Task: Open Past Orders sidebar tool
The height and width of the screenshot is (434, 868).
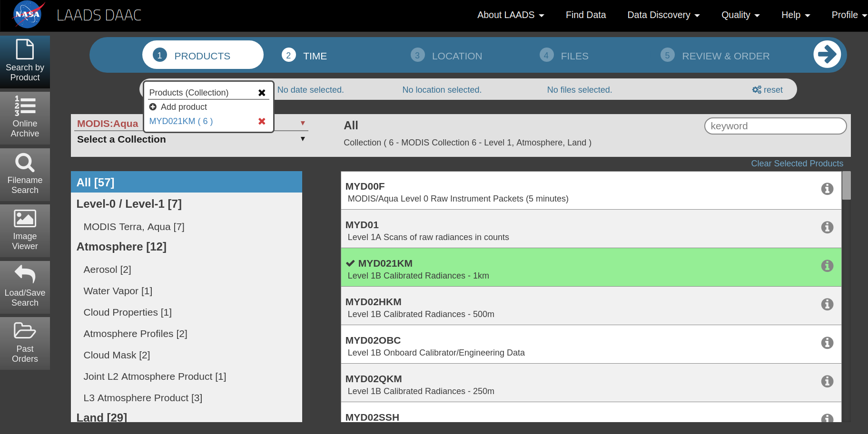Action: tap(25, 343)
